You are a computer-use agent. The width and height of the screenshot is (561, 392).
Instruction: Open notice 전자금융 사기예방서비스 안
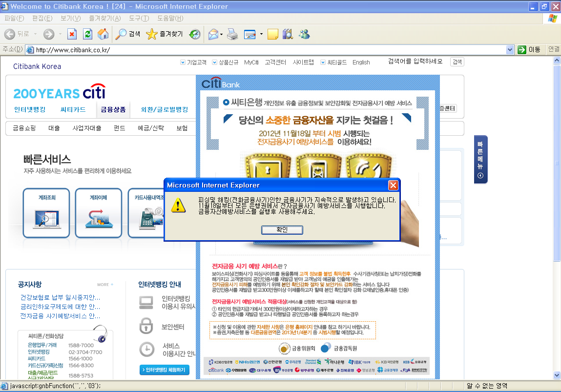[x=60, y=316]
